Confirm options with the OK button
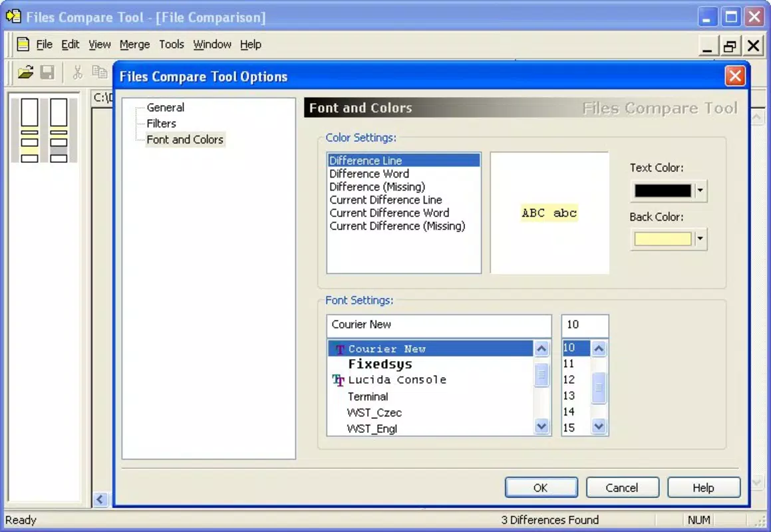 pyautogui.click(x=541, y=487)
